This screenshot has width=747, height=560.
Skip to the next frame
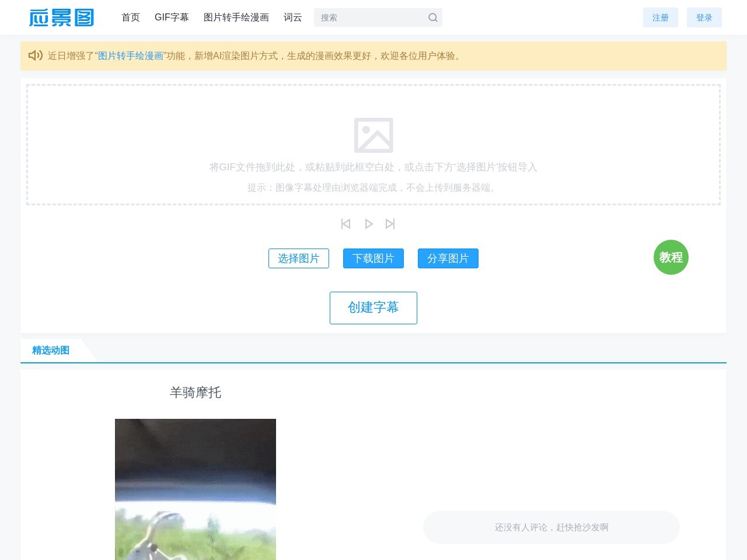390,224
